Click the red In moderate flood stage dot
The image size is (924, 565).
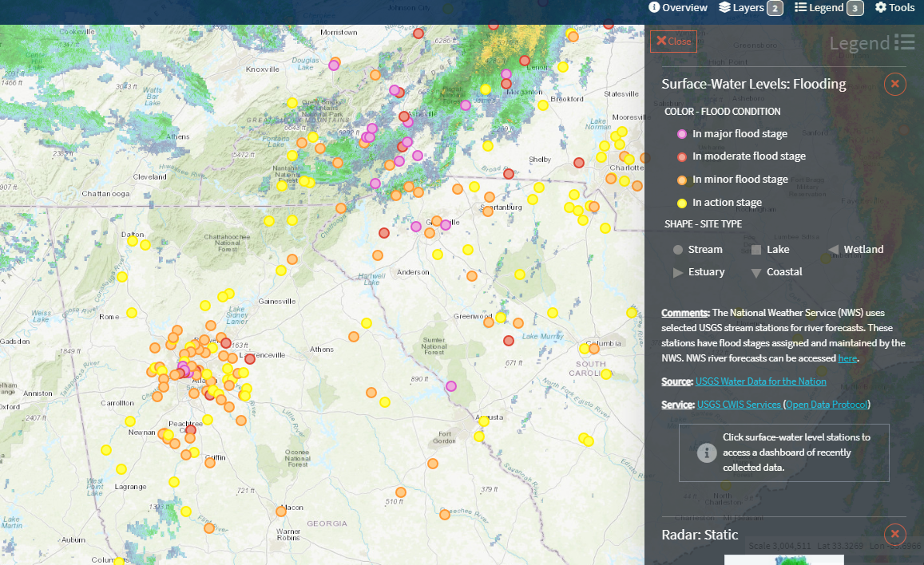coord(680,156)
